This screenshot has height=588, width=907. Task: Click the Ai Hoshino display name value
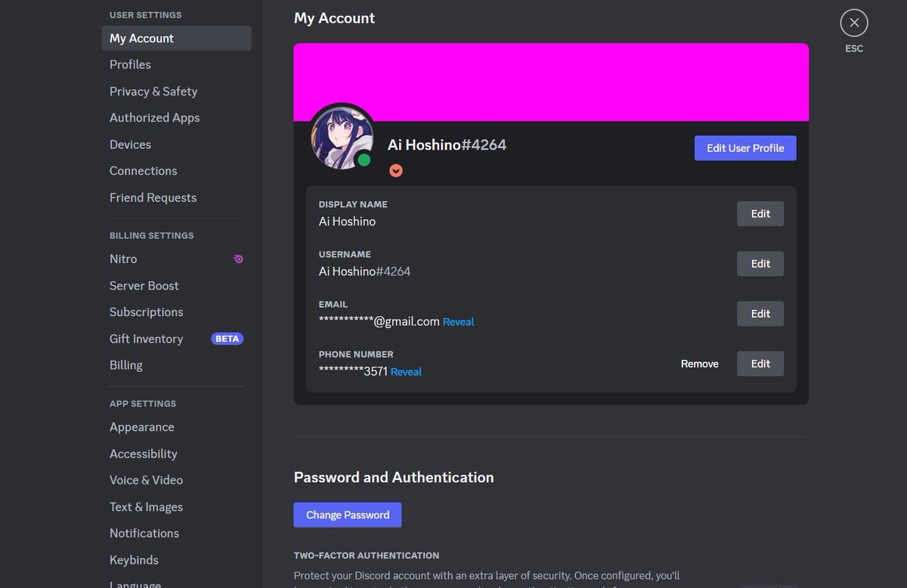click(347, 221)
